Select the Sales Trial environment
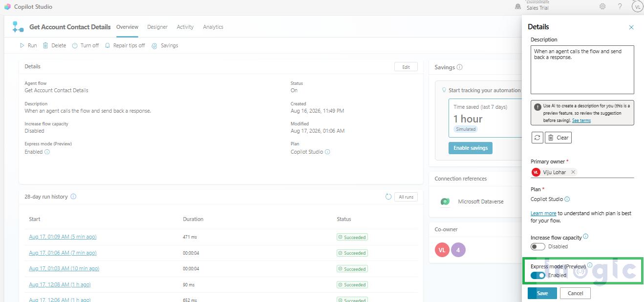This screenshot has width=644, height=302. click(537, 7)
